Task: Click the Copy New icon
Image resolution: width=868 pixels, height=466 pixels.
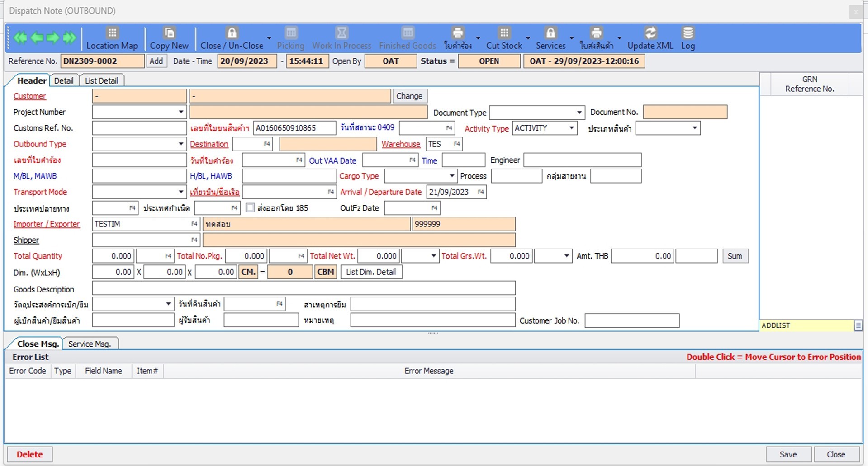Action: (x=169, y=38)
